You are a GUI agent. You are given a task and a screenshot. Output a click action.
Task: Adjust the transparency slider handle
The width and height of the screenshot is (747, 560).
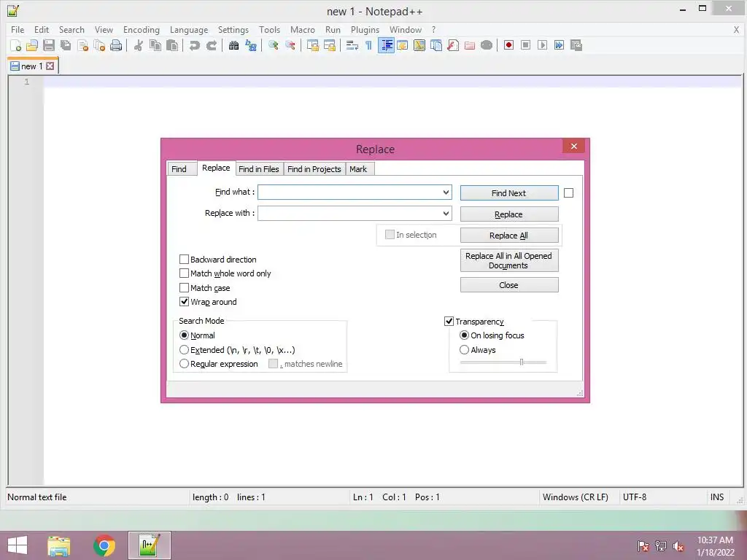[522, 362]
